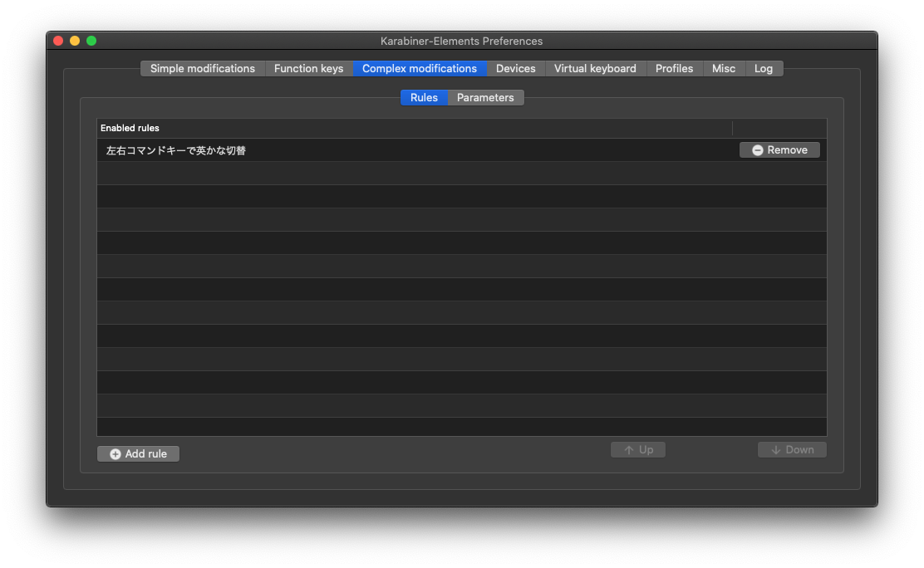Open the Profiles tab
Image resolution: width=924 pixels, height=568 pixels.
674,68
